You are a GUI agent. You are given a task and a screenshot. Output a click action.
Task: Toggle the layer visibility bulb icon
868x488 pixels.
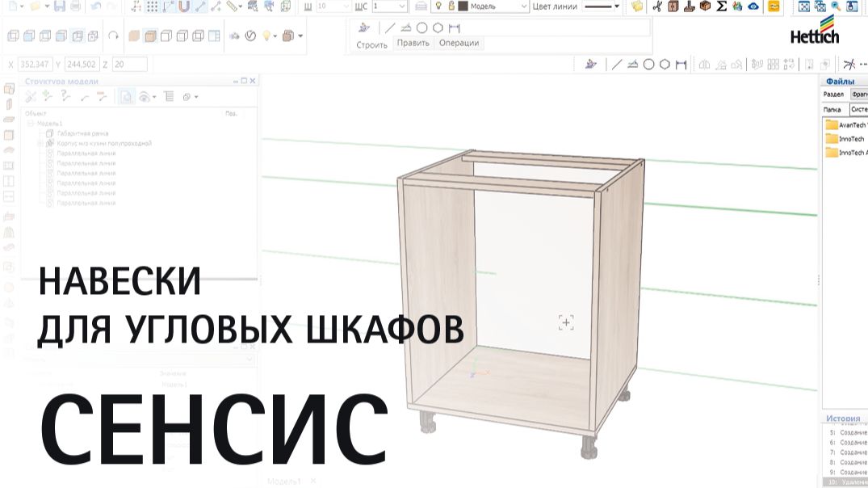(438, 6)
